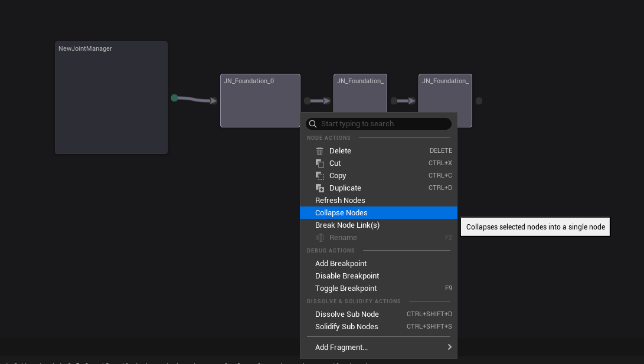Select Break Node Link(s) option

(x=347, y=225)
